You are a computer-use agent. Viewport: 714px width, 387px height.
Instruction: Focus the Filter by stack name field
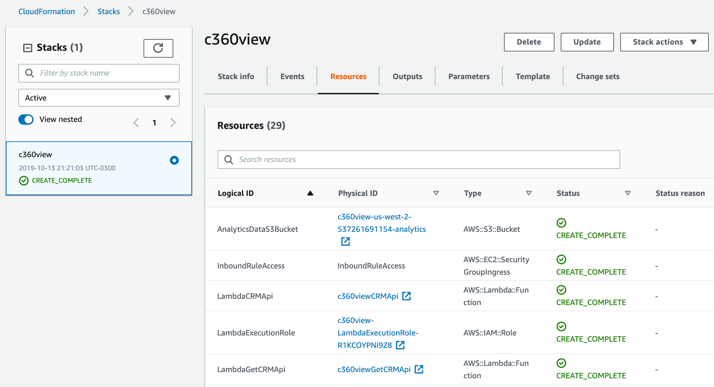tap(99, 73)
